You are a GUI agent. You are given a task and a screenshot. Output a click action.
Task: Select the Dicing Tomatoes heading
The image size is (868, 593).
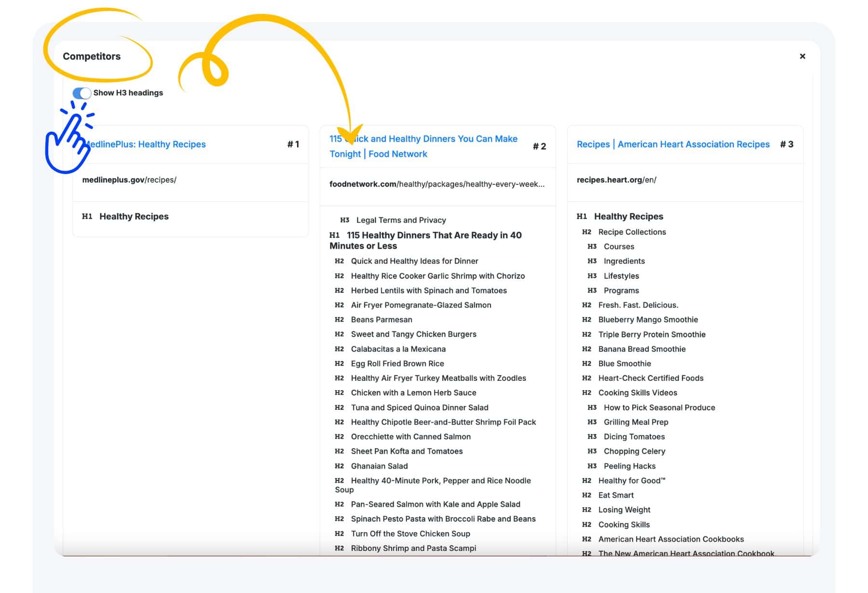pyautogui.click(x=634, y=436)
